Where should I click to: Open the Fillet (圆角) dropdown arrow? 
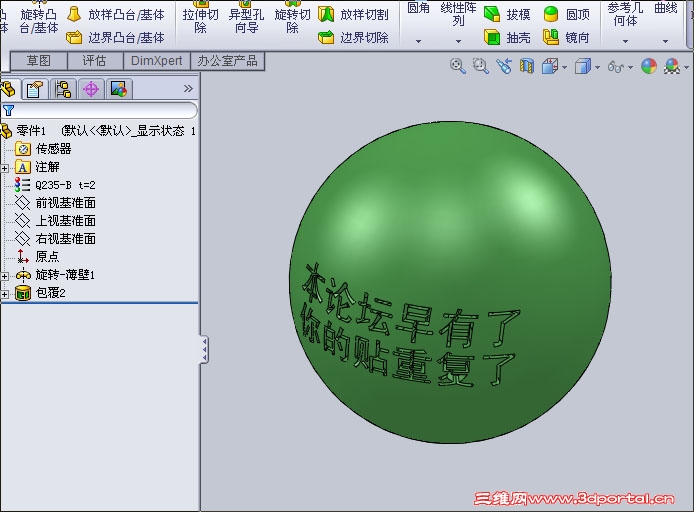(418, 41)
